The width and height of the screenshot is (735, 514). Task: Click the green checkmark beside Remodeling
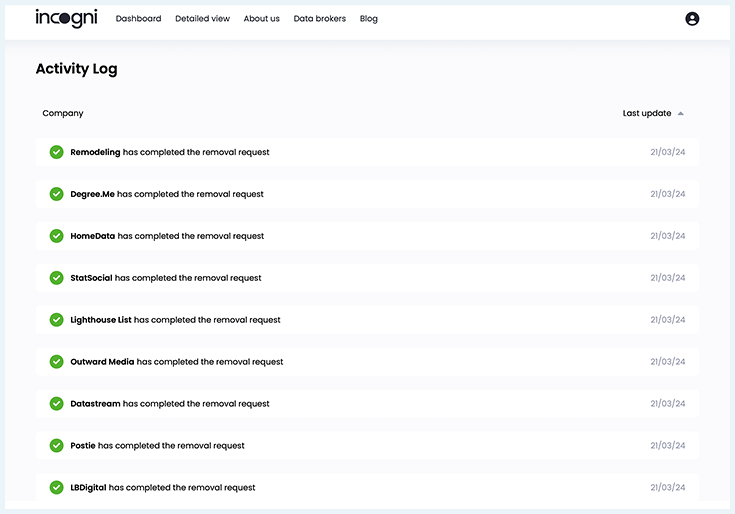coord(57,152)
